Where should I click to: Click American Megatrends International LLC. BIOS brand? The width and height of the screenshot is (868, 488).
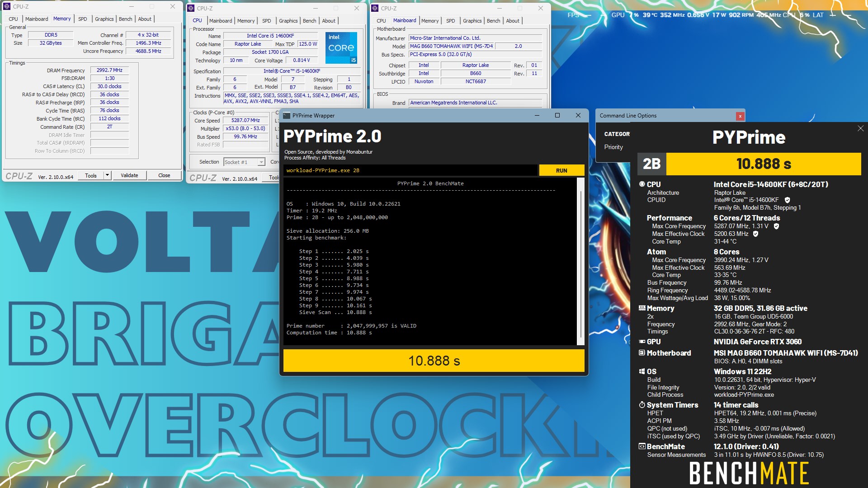tap(476, 103)
